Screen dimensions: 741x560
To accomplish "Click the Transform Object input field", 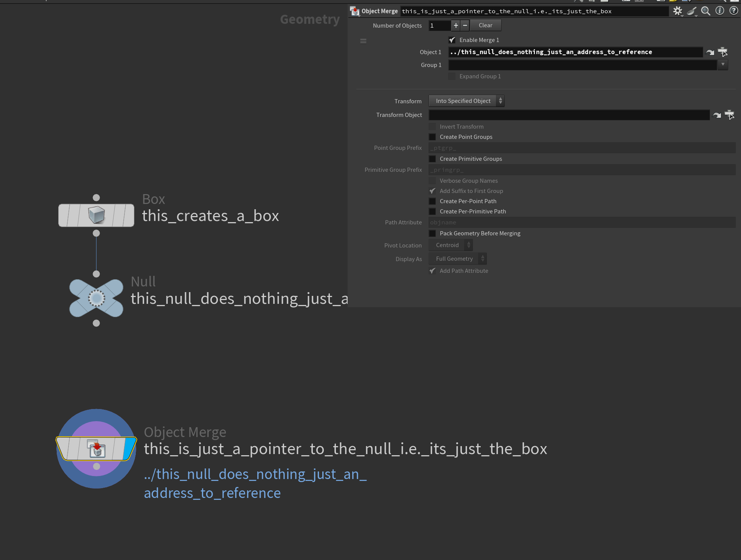I will (x=569, y=115).
